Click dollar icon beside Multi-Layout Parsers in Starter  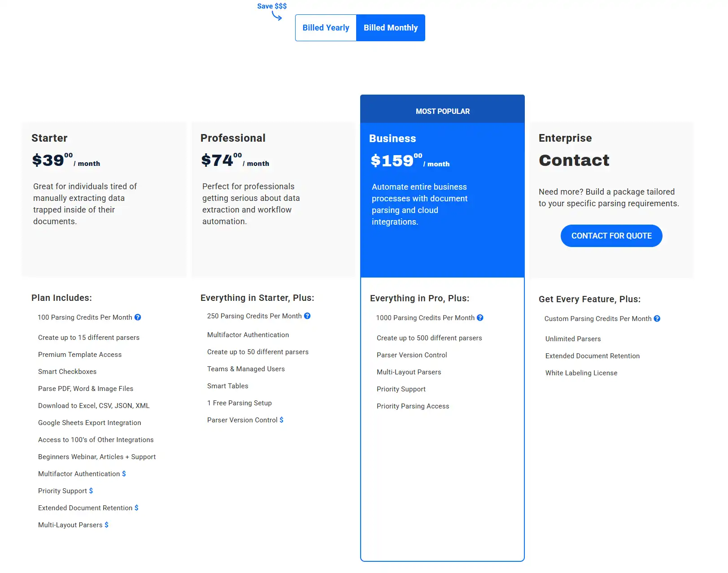point(106,525)
